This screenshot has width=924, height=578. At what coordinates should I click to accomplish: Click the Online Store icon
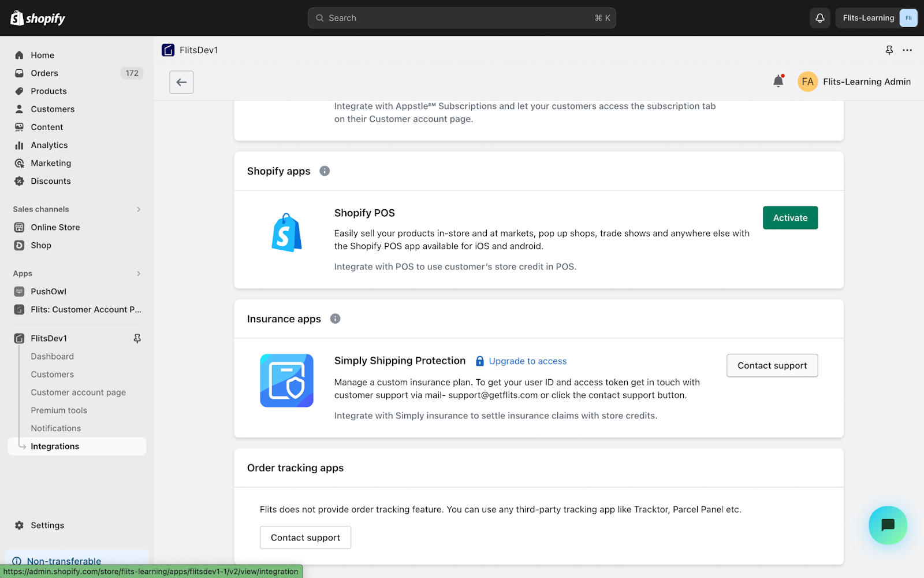pyautogui.click(x=19, y=227)
